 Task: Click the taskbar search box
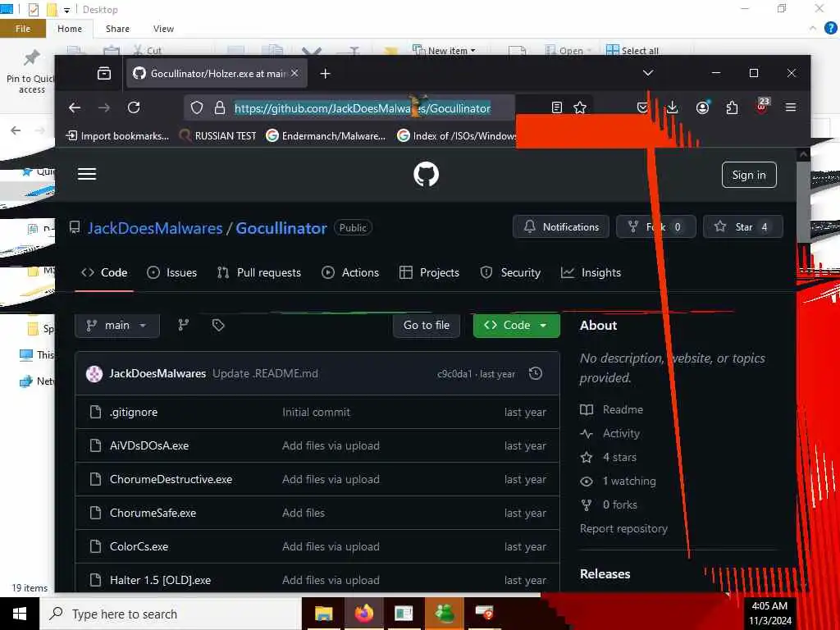point(171,614)
